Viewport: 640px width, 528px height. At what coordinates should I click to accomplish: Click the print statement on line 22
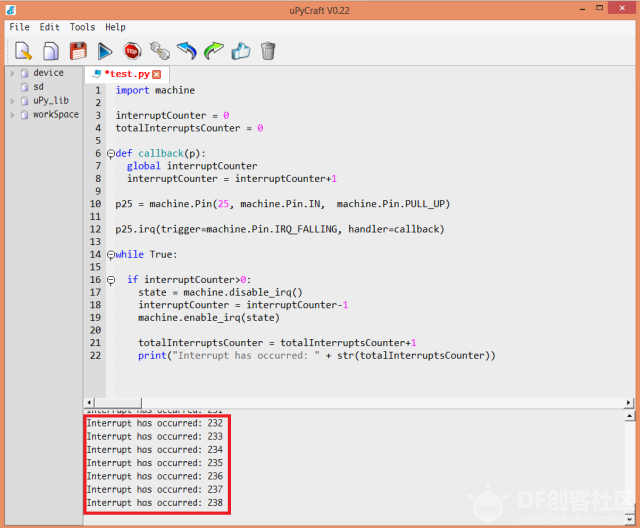[x=317, y=356]
